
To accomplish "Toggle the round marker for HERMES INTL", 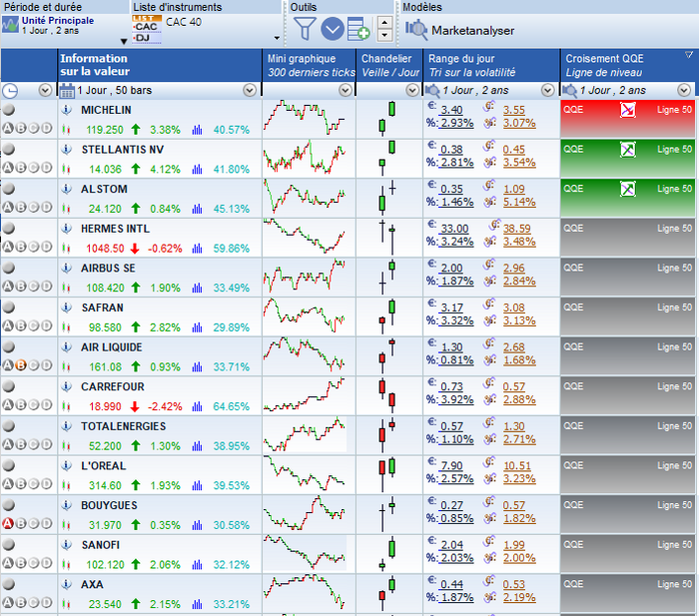I will click(x=8, y=229).
